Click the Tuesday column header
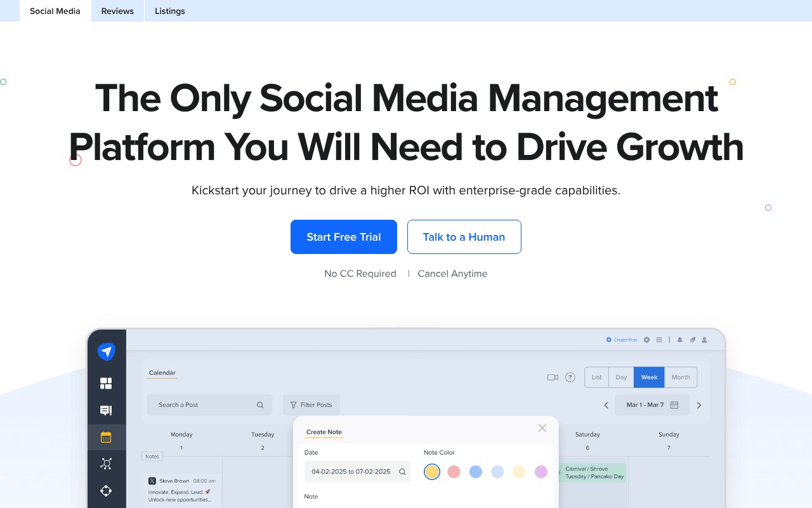This screenshot has width=812, height=508. tap(263, 434)
